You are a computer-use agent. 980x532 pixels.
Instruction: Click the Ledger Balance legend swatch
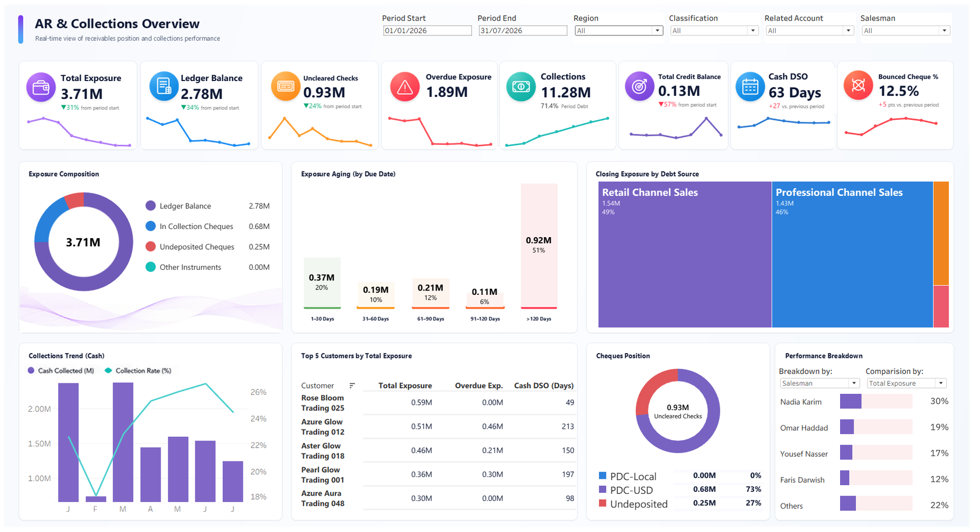coord(151,206)
